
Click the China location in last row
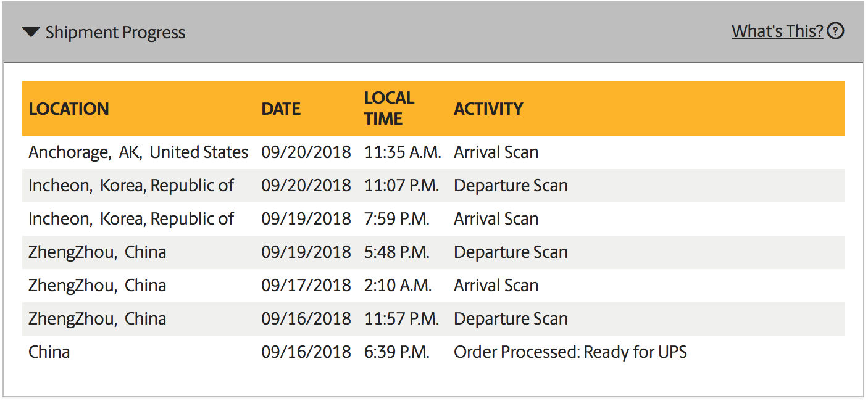49,352
